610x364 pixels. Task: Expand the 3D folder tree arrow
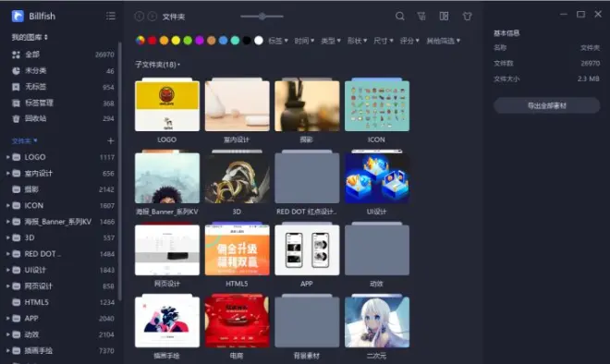tap(7, 237)
